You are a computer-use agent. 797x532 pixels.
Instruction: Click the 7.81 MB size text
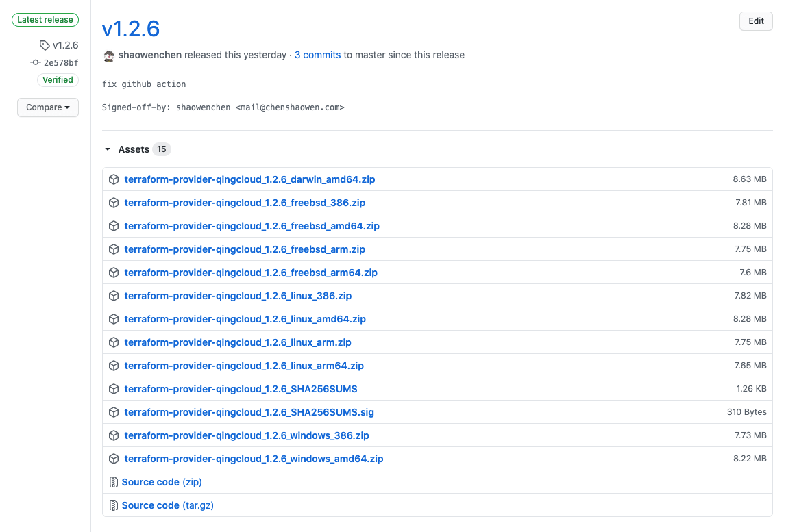pos(751,203)
